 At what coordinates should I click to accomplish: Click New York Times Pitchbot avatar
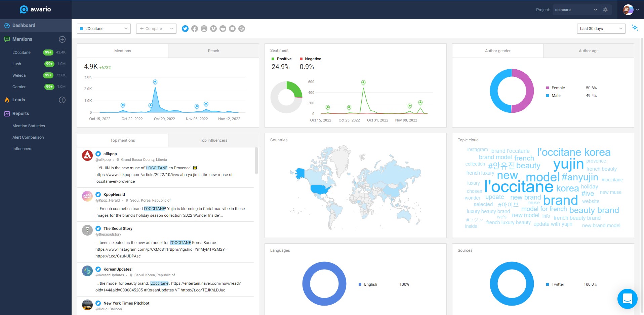(87, 305)
